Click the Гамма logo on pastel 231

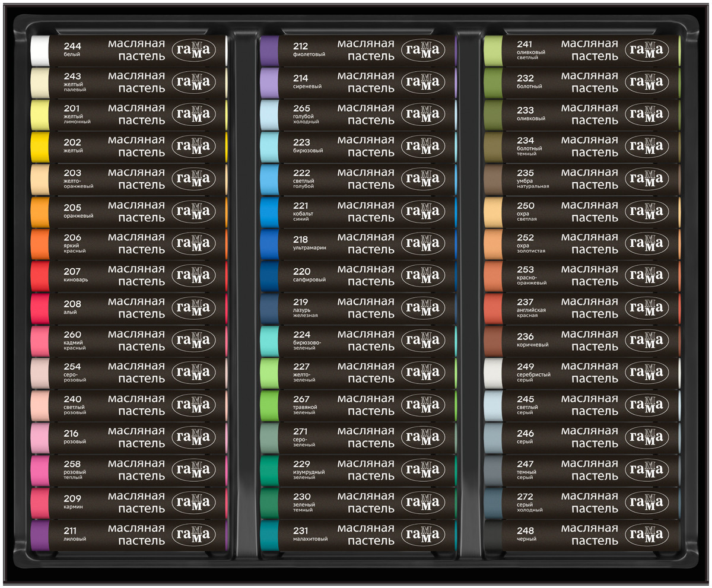(422, 534)
